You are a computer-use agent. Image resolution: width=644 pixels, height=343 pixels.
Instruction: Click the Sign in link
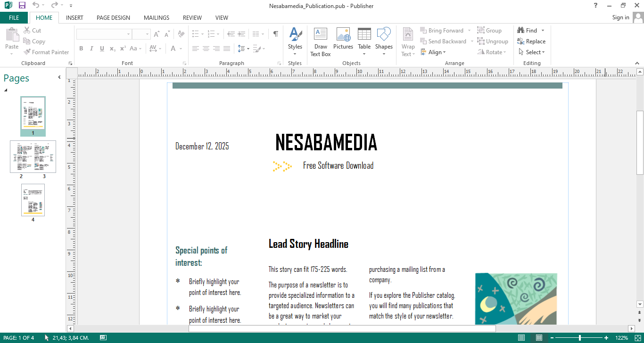point(620,17)
